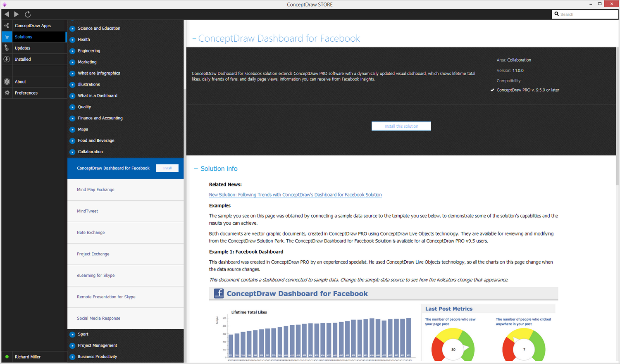
Task: Click the 'Example 1: Facebook Dashboard' heading
Action: (246, 252)
